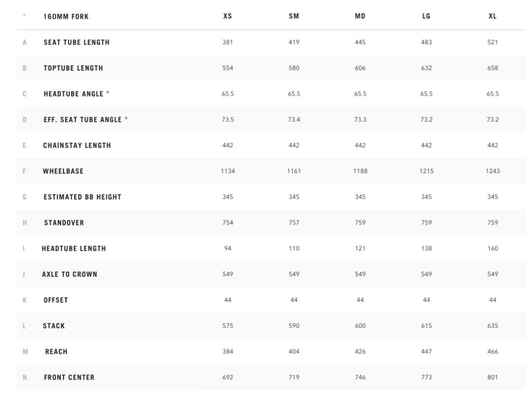Select the LG size column header

tap(426, 17)
